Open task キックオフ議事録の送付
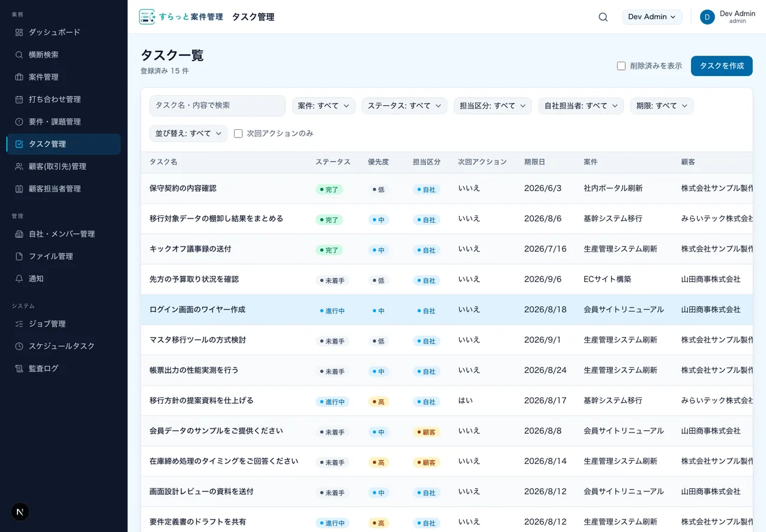 click(x=190, y=249)
